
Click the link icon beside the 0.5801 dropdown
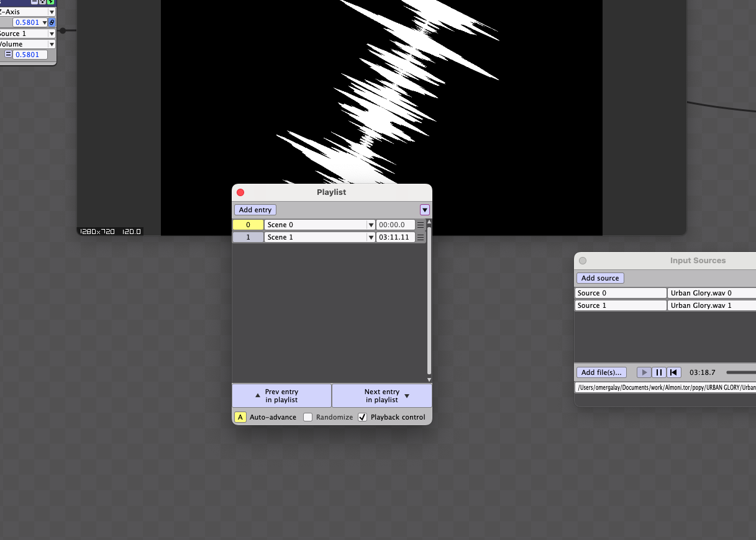52,22
